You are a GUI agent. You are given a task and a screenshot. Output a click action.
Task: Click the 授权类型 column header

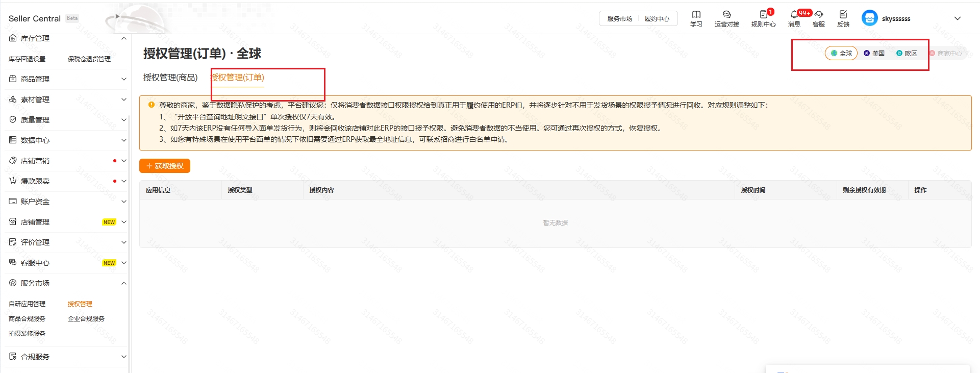(x=240, y=190)
